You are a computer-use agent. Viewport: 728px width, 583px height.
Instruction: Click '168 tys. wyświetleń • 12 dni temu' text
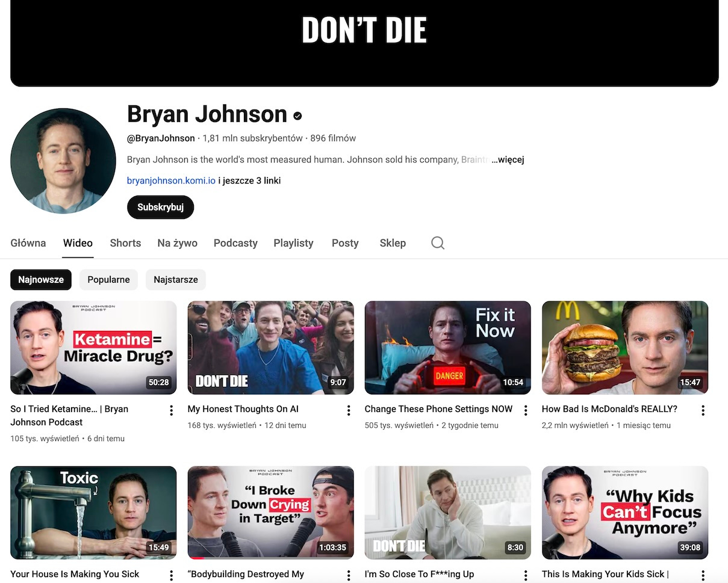(247, 425)
